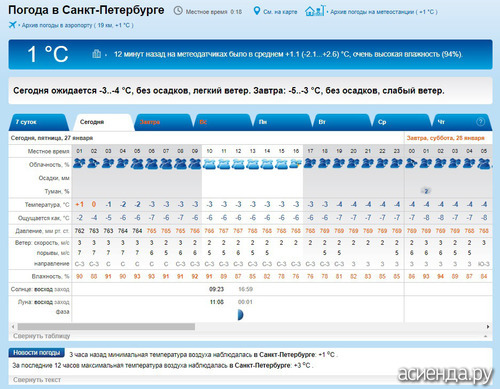The height and width of the screenshot is (389, 500).
Task: Click the collapse arrow at table footer right
Action: click(x=485, y=337)
